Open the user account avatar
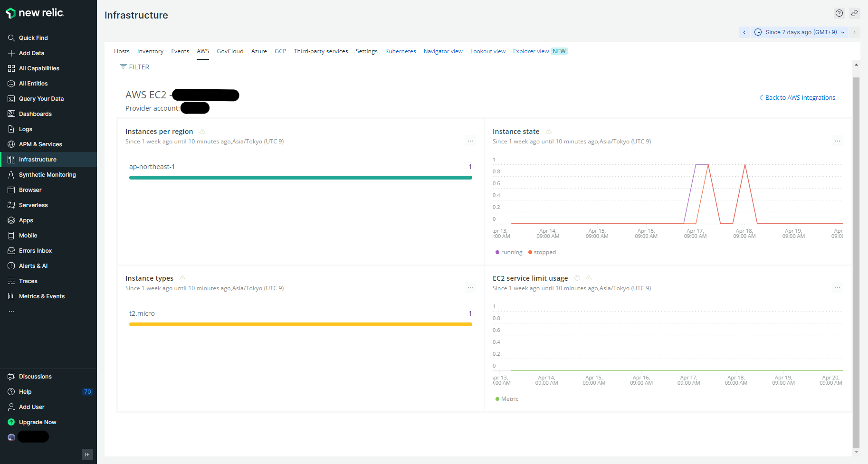Screen dimensions: 868x464 pyautogui.click(x=11, y=437)
